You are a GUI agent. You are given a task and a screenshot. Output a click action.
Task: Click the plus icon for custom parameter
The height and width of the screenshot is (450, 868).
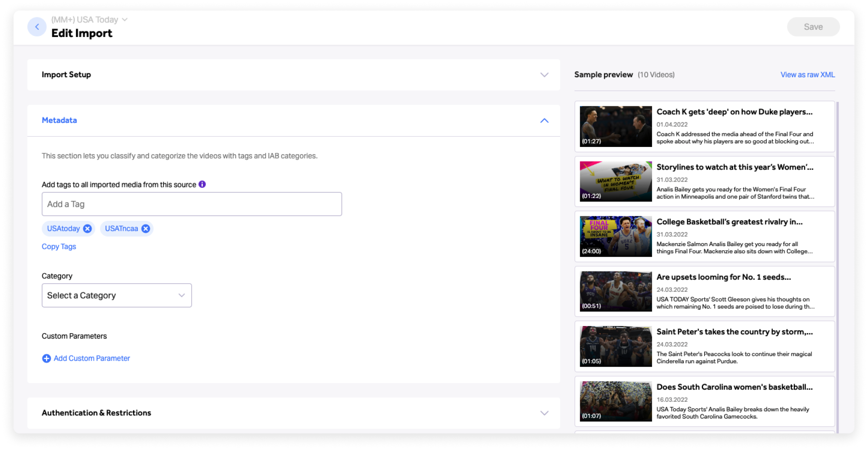tap(46, 358)
